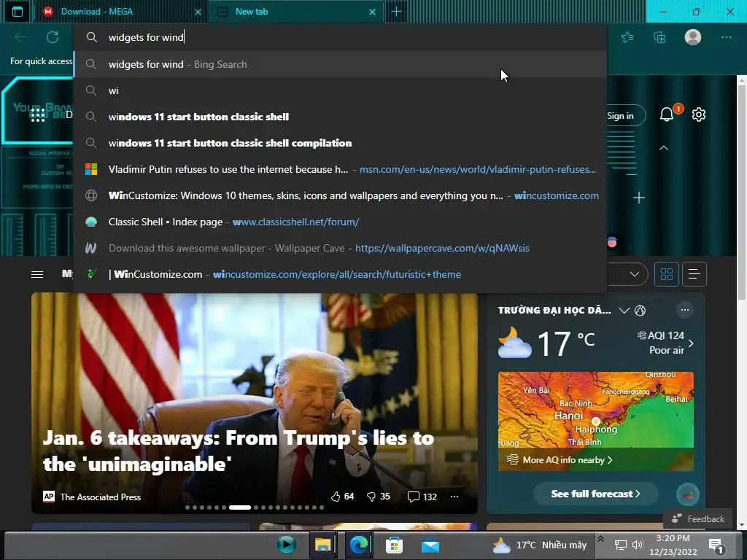The image size is (747, 560).
Task: Open the Collections icon
Action: [x=659, y=37]
